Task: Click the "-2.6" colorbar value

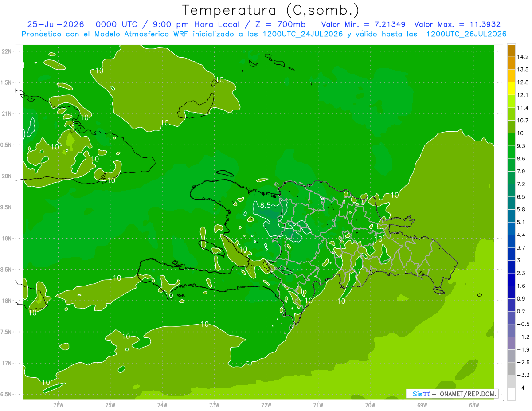Action: (x=522, y=362)
